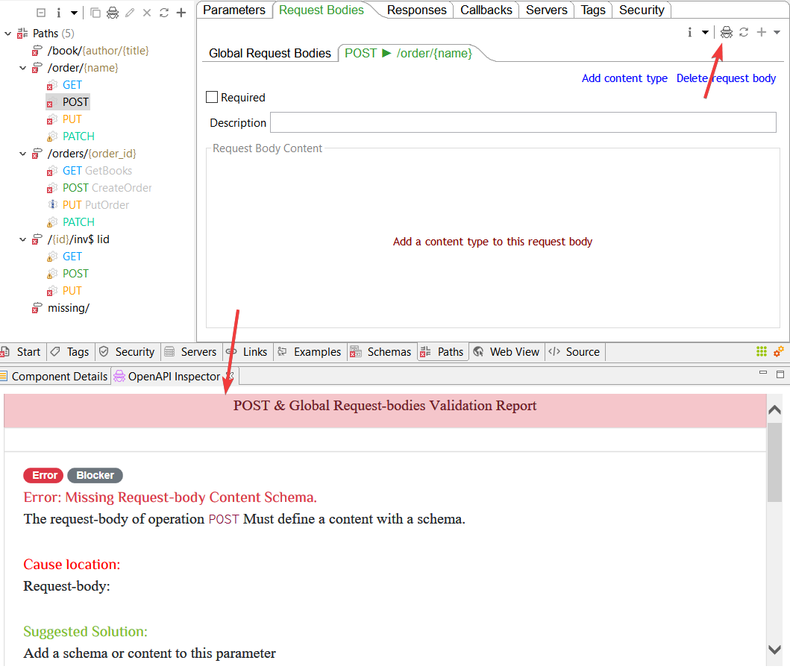This screenshot has height=672, width=790.
Task: Click the green grid icon beside the bottom tabs
Action: 762,352
